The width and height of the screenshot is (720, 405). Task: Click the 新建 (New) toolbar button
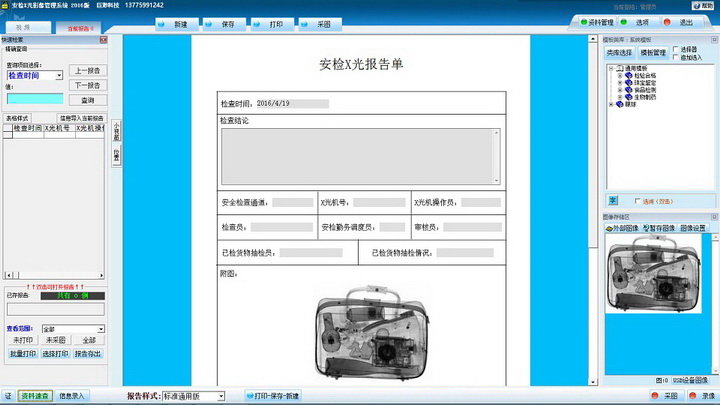(175, 21)
